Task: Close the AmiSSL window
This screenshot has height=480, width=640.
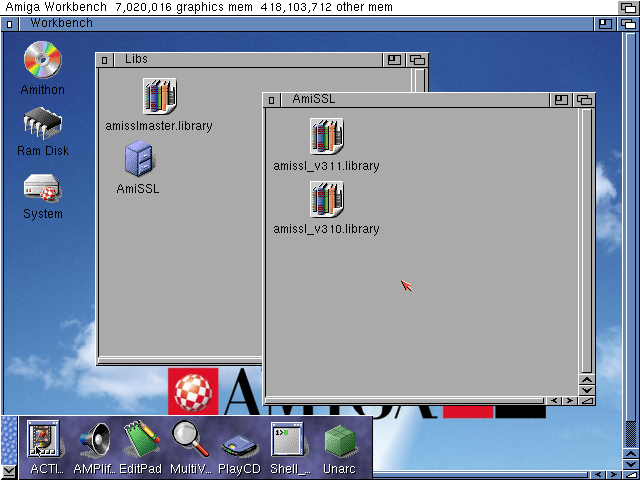Action: pos(272,100)
